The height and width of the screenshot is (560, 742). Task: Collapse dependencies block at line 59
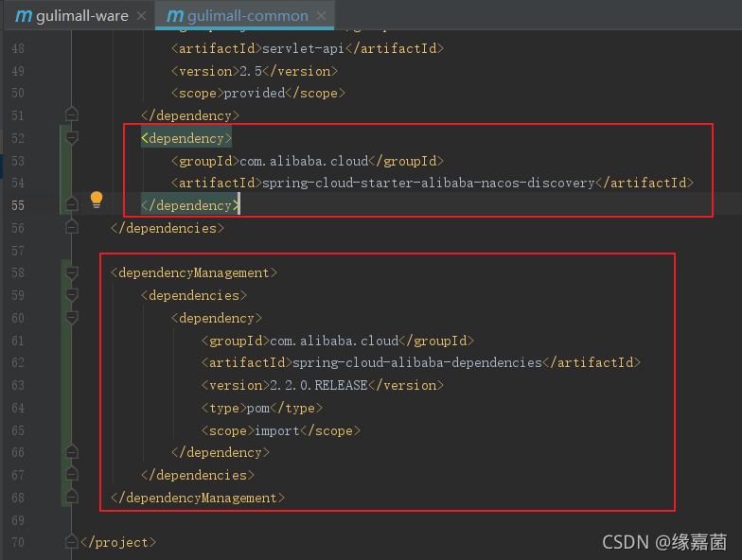[x=72, y=295]
